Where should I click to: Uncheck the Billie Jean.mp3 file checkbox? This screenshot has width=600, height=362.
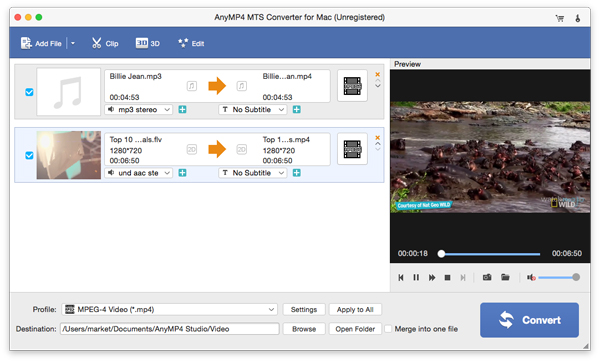click(29, 92)
